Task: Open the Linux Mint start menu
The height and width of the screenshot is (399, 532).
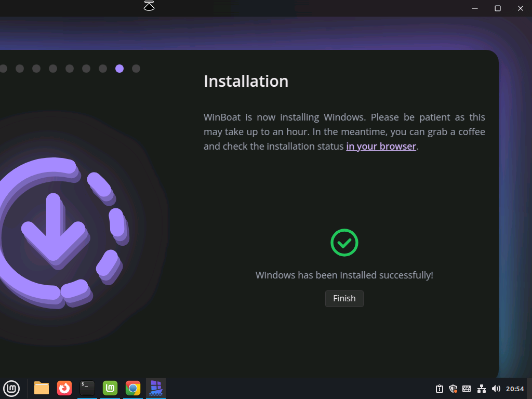Action: click(x=11, y=388)
